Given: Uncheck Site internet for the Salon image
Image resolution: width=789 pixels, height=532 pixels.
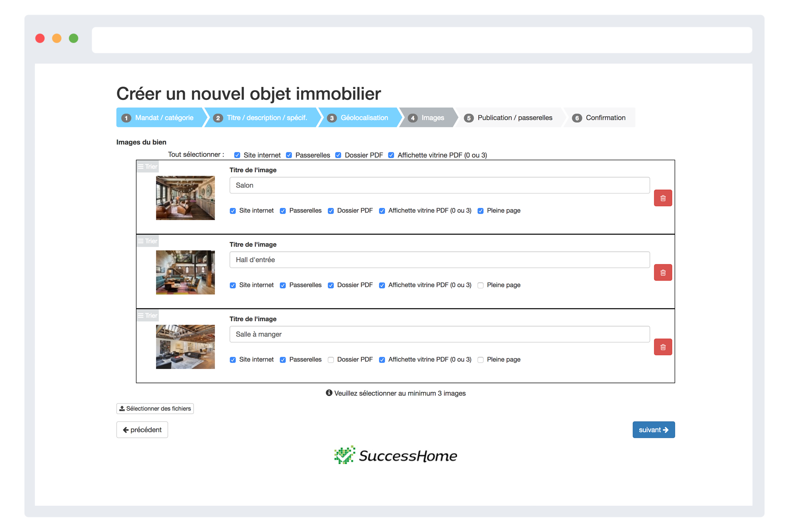Looking at the screenshot, I should tap(233, 211).
